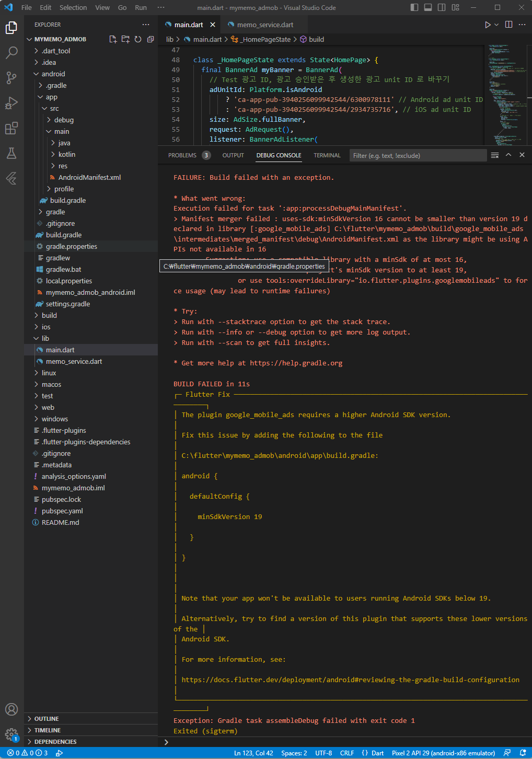Toggle secondary side bar visibility

pyautogui.click(x=442, y=7)
